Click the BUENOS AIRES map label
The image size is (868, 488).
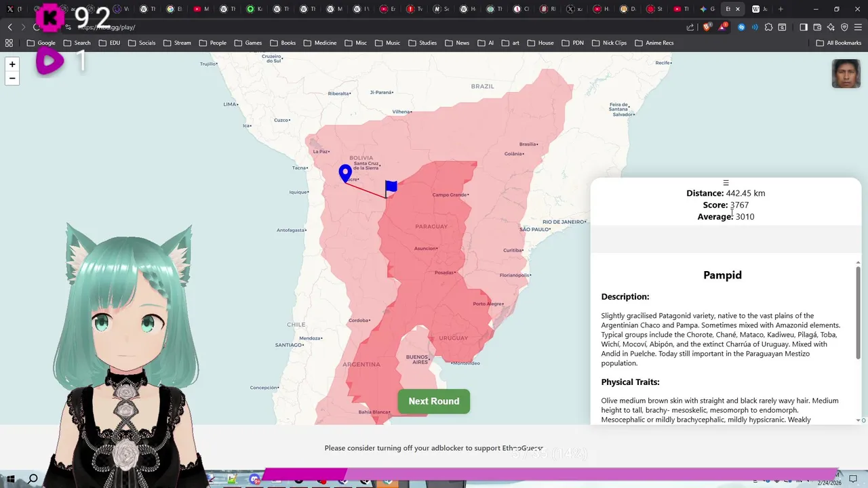417,359
